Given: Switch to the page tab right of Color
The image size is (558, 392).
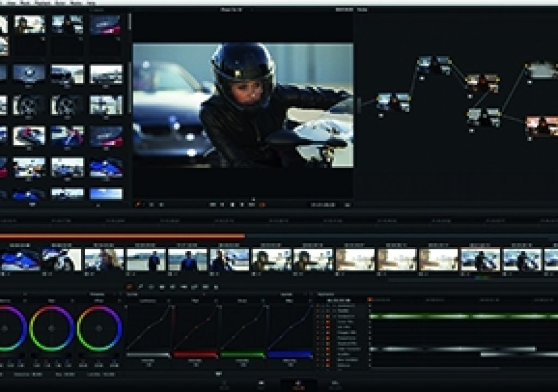Looking at the screenshot, I should pos(335,385).
